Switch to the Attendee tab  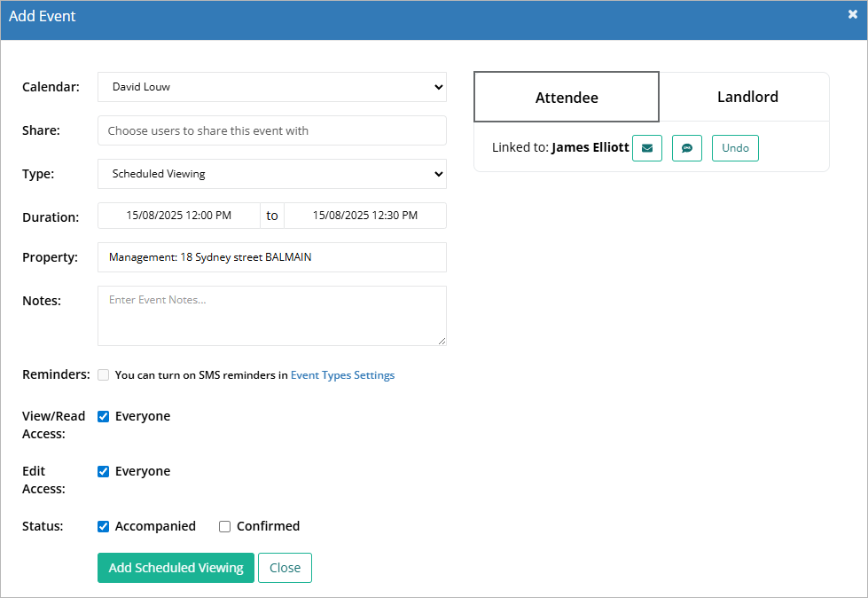[567, 97]
